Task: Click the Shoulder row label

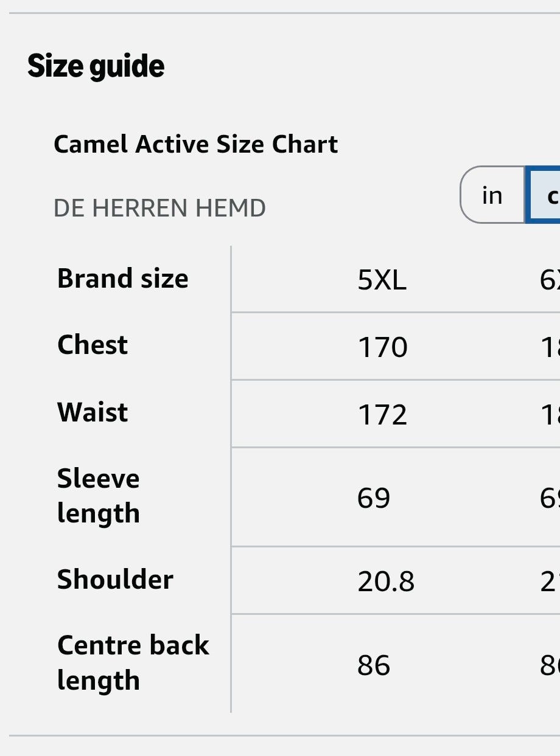Action: [115, 580]
